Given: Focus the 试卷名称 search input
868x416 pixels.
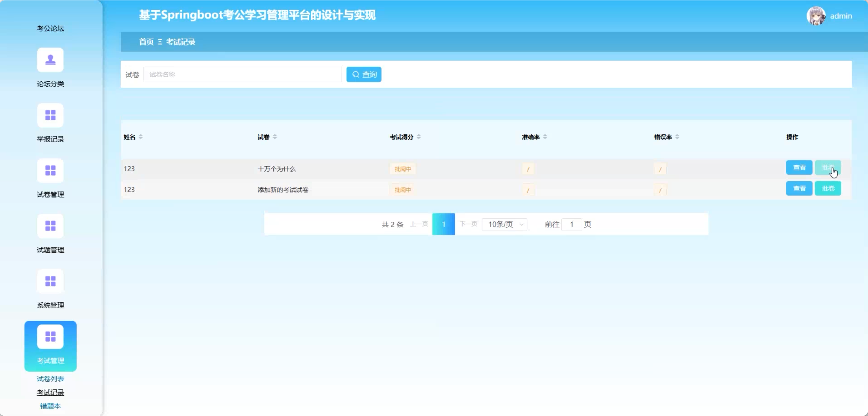Looking at the screenshot, I should (242, 74).
